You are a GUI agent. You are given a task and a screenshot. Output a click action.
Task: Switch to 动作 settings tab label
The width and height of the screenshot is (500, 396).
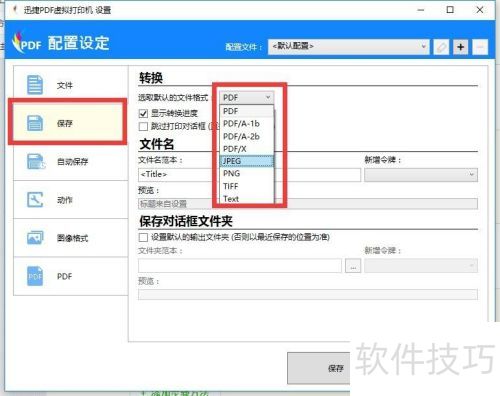pos(65,200)
